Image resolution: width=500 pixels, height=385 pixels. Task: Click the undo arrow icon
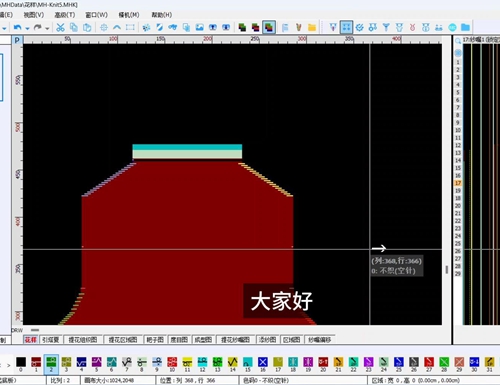[17, 27]
